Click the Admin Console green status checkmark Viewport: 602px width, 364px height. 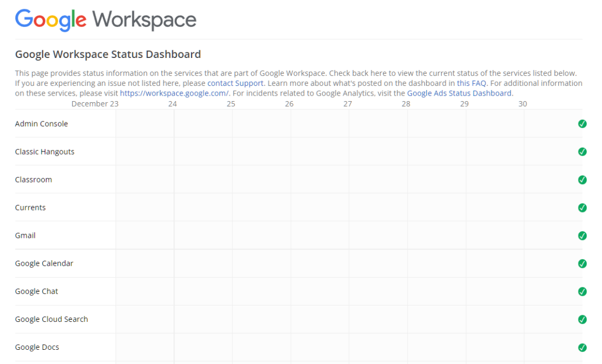[x=582, y=124]
